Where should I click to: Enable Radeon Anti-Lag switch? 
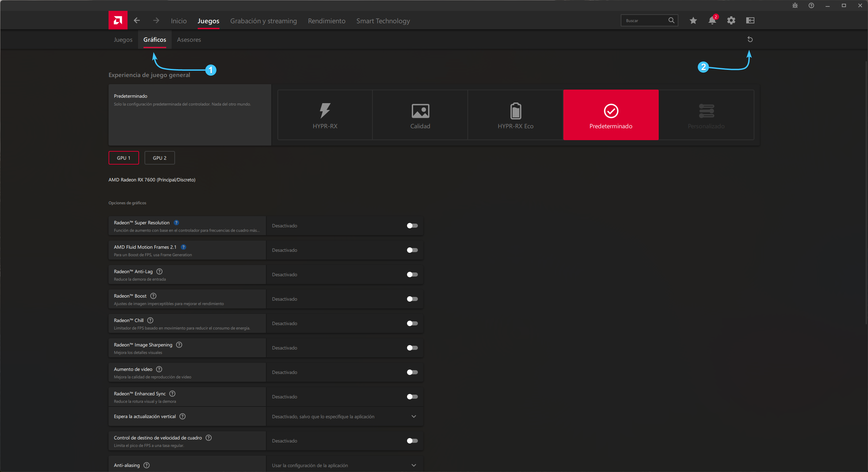pyautogui.click(x=412, y=275)
